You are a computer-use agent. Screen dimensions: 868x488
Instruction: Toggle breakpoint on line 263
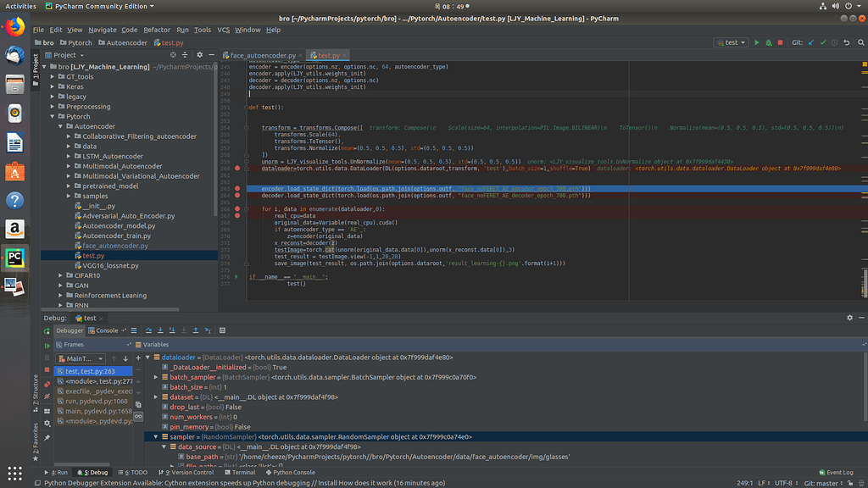[x=237, y=188]
